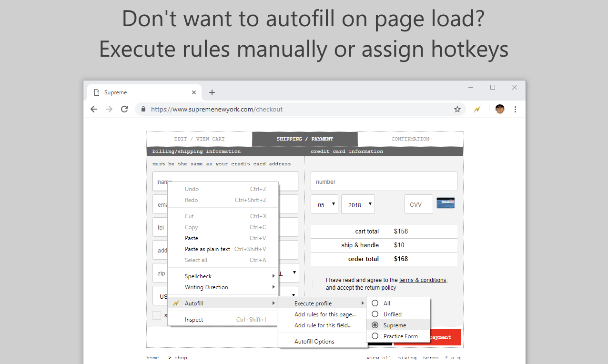Click lightning icon beside Autofill menu entry
Viewport: 608px width, 364px height.
click(x=176, y=303)
